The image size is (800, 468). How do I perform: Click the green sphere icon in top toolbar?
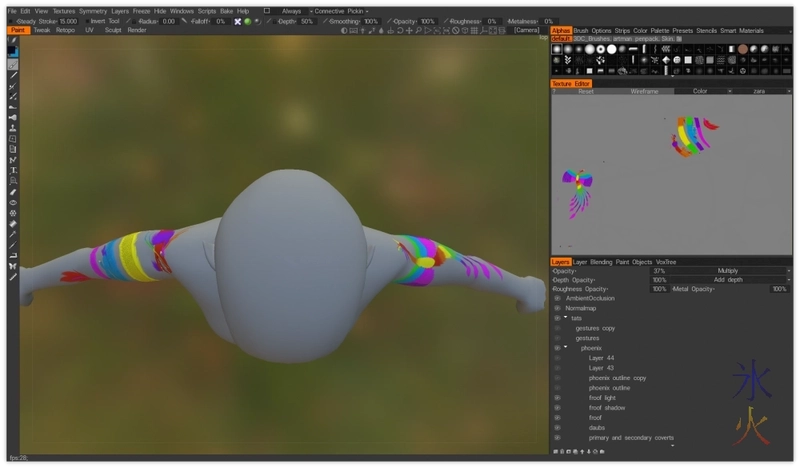point(247,21)
